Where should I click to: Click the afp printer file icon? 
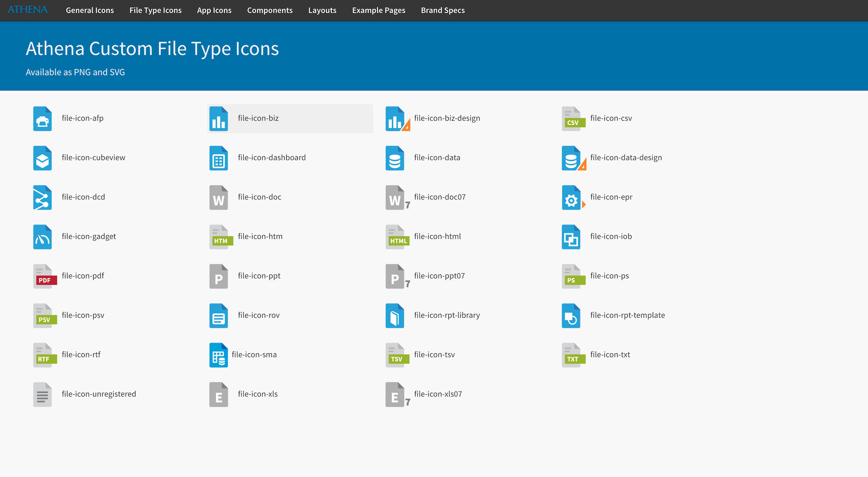tap(42, 119)
